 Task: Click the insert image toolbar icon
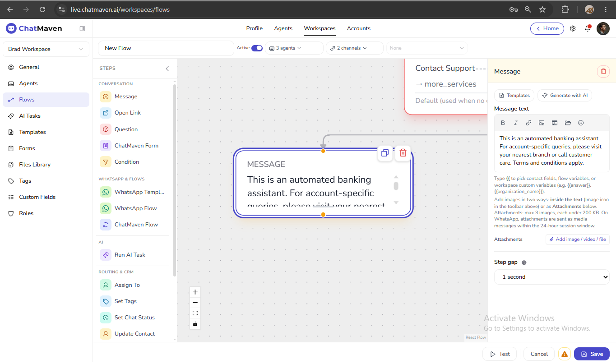click(x=542, y=123)
